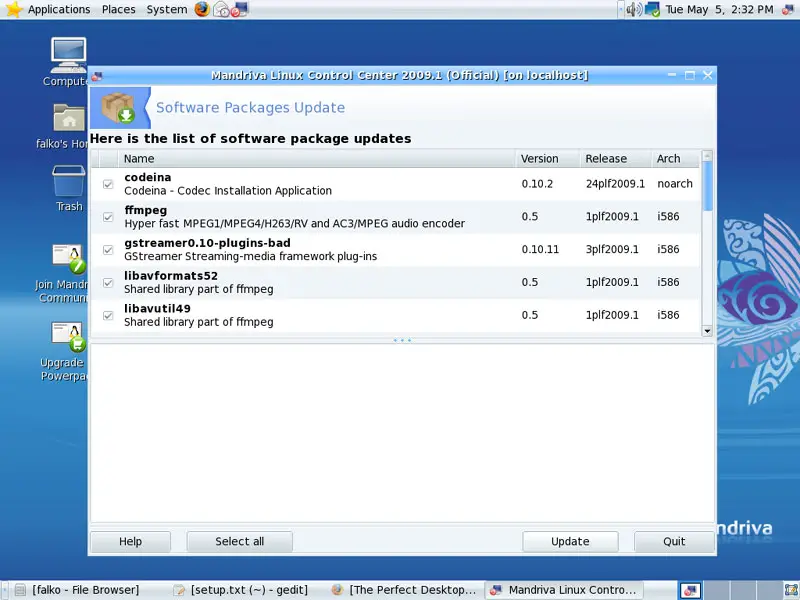
Task: Sort packages by the Version column header
Action: [547, 159]
